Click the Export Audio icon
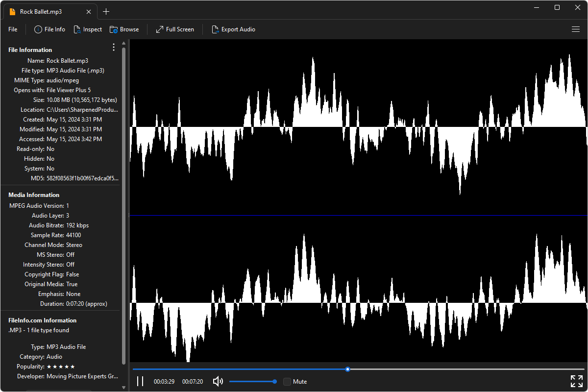This screenshot has width=588, height=392. point(215,29)
